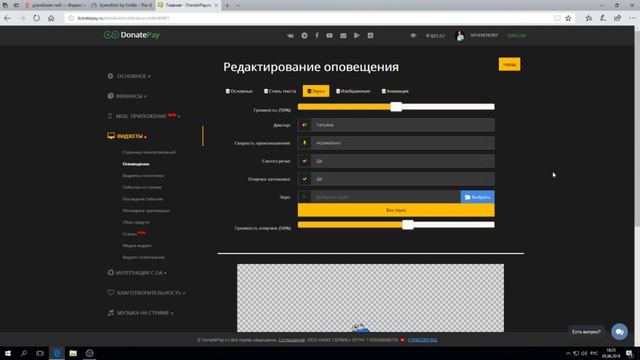
Task: Open the Диктор dropdown showing Татьяна
Action: point(402,125)
